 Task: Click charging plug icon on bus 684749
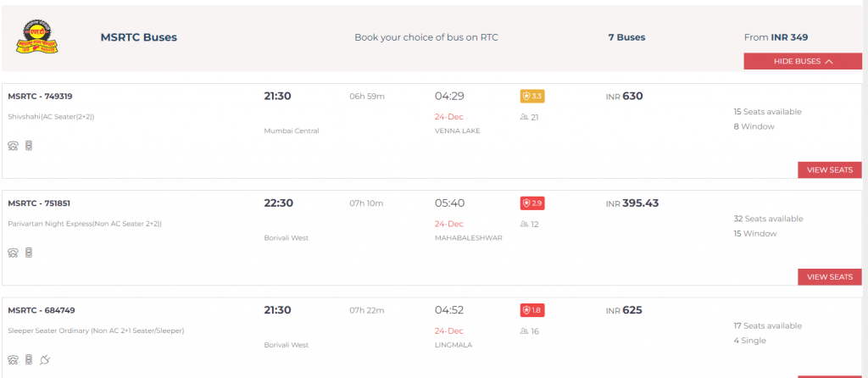click(x=45, y=359)
